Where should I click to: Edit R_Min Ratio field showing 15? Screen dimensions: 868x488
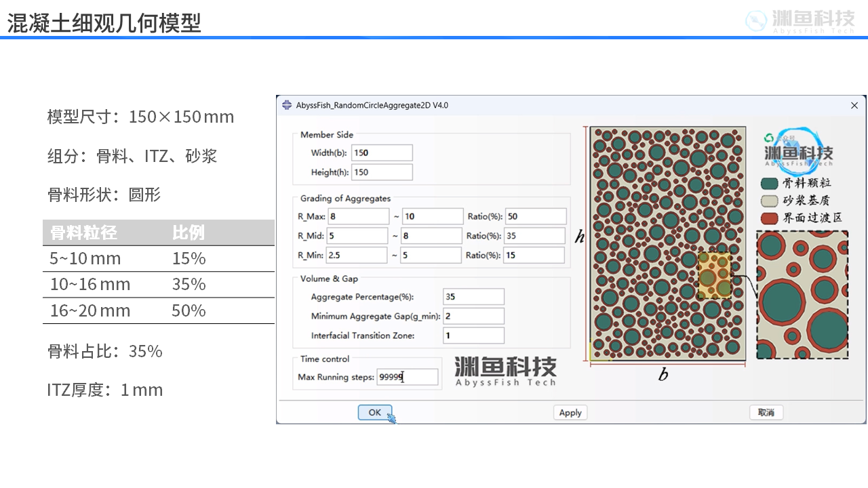point(534,255)
